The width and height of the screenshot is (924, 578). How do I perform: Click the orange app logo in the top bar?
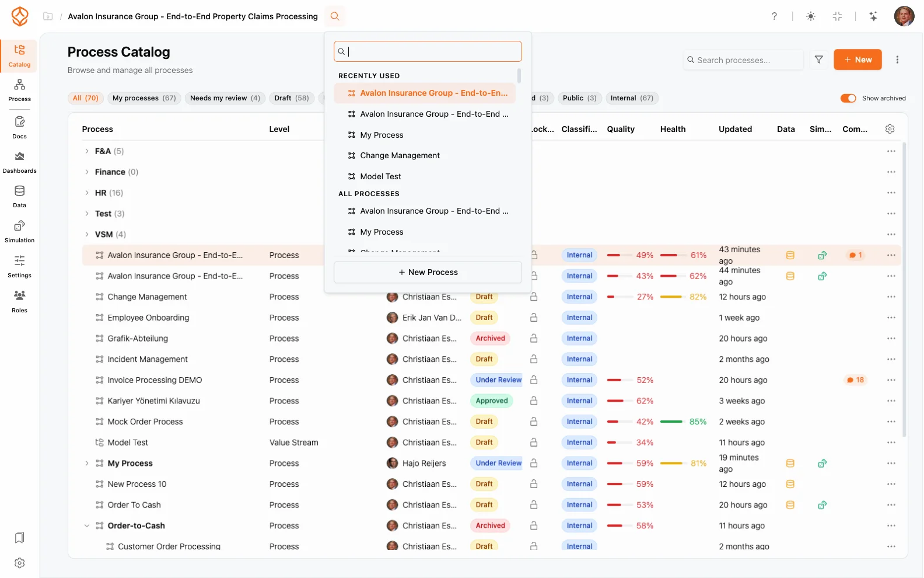pyautogui.click(x=20, y=16)
